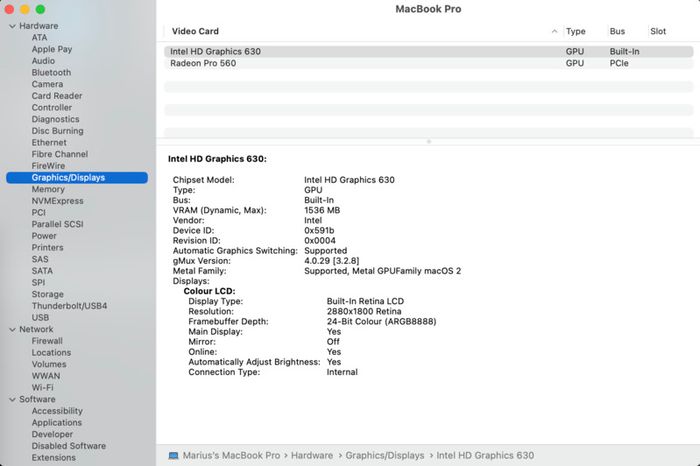This screenshot has height=466, width=700.
Task: Select NVMExpress in the sidebar
Action: [x=58, y=201]
